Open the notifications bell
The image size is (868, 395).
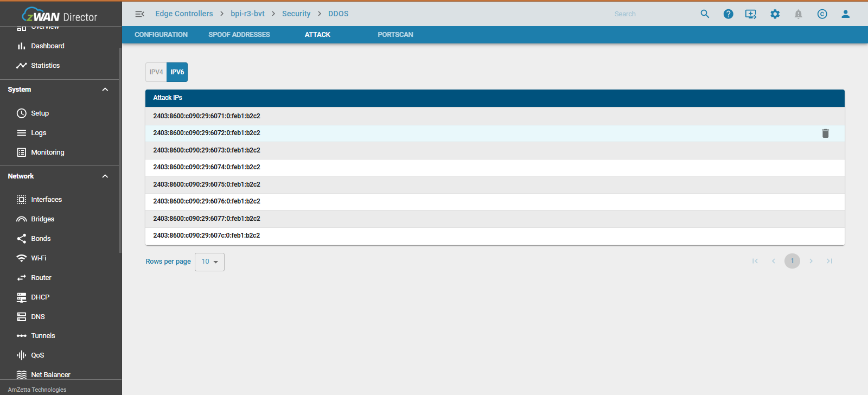(798, 14)
